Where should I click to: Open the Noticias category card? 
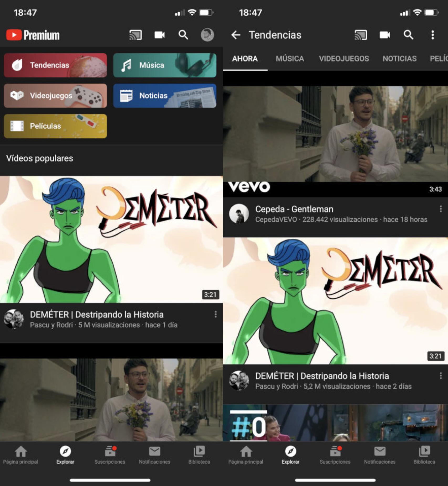point(165,96)
